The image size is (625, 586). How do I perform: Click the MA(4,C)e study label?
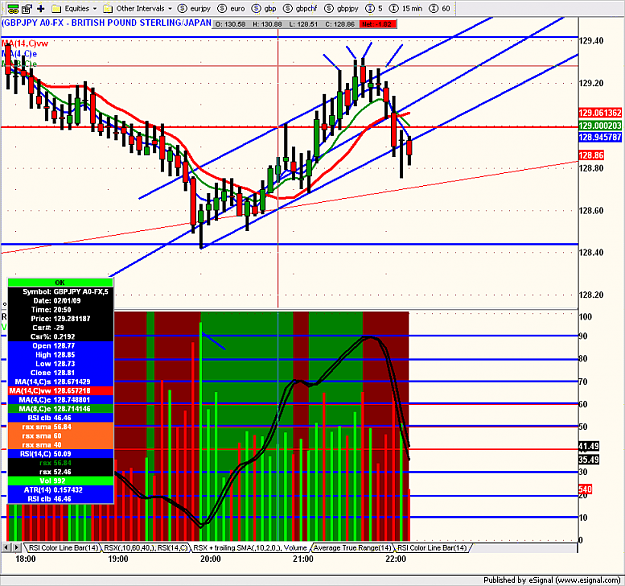coord(20,54)
